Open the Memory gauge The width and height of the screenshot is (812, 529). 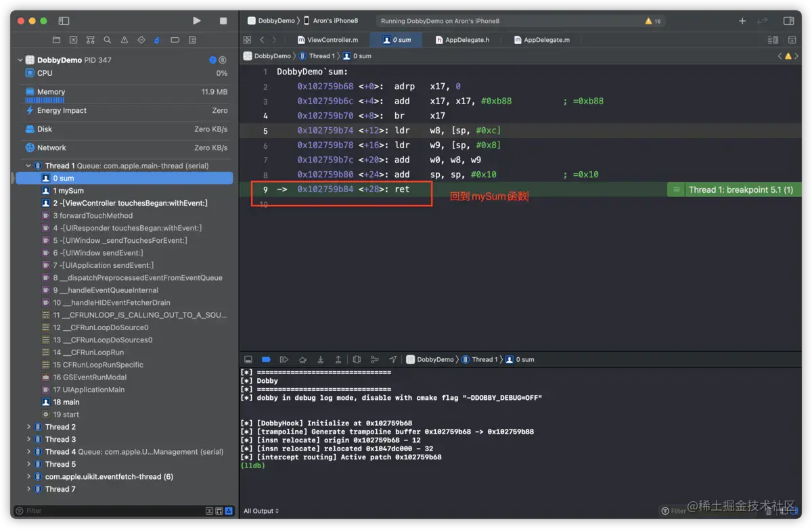pos(126,93)
